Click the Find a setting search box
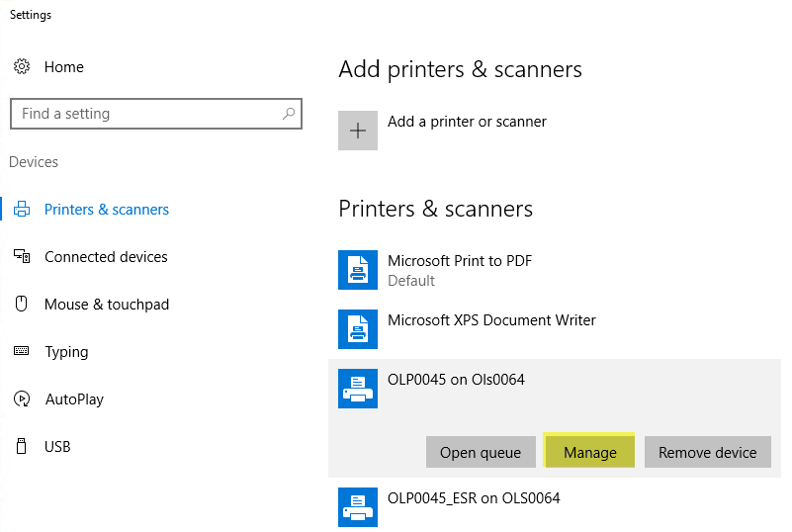 148,114
